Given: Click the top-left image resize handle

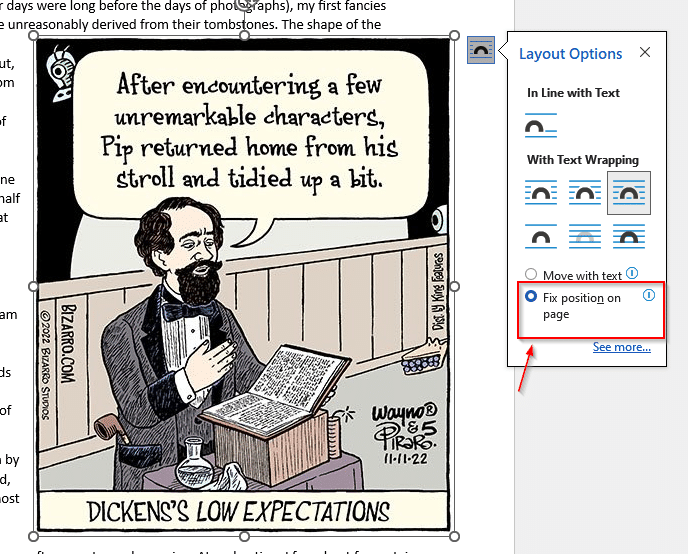Looking at the screenshot, I should click(33, 35).
